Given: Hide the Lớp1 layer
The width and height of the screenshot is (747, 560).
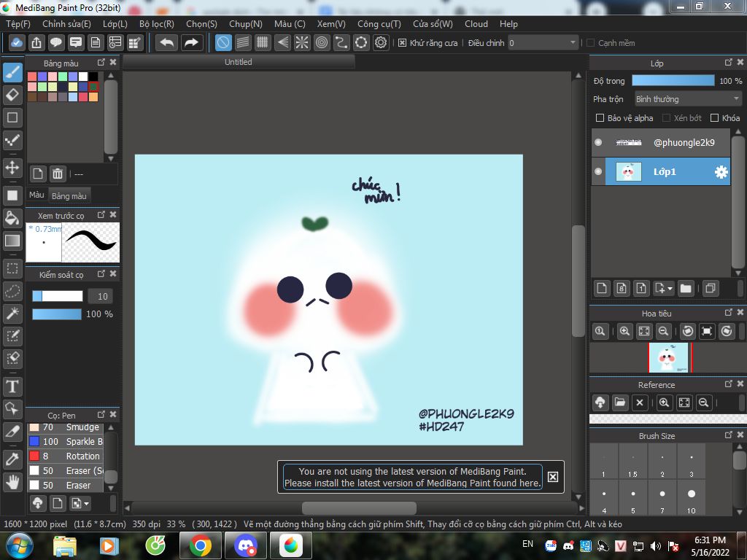Looking at the screenshot, I should coord(598,172).
